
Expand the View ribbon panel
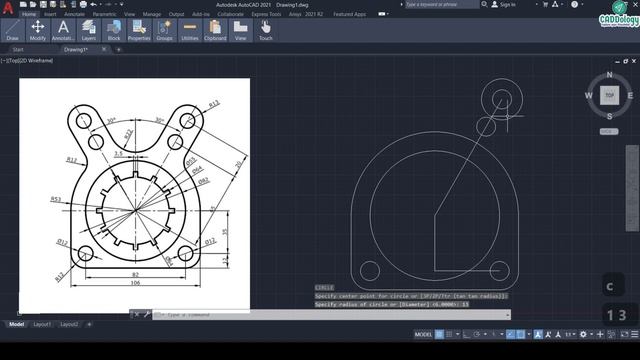(x=240, y=30)
